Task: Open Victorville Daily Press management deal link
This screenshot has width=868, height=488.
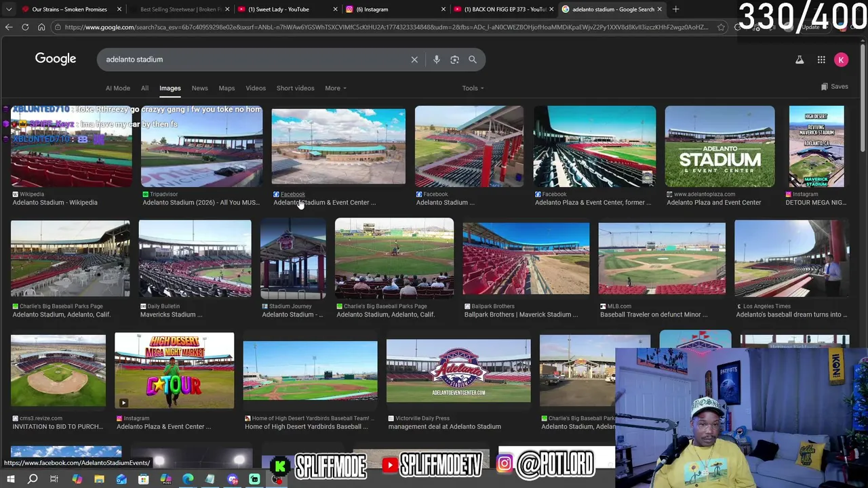Action: click(444, 426)
